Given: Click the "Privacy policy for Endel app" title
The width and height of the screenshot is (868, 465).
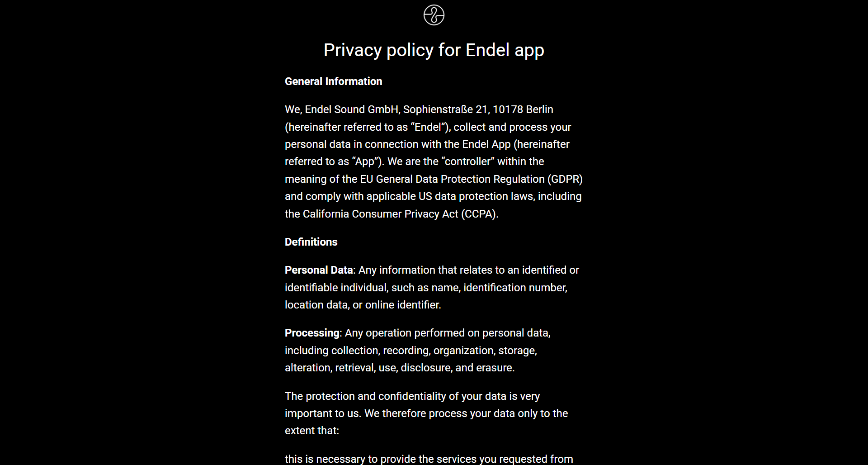Looking at the screenshot, I should click(x=434, y=50).
